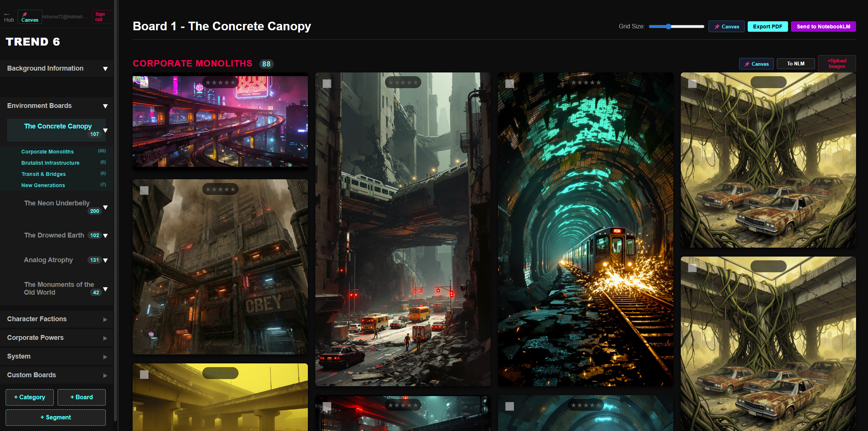Click the pinned Canvas button in sidebar header
The image size is (868, 431).
[30, 17]
